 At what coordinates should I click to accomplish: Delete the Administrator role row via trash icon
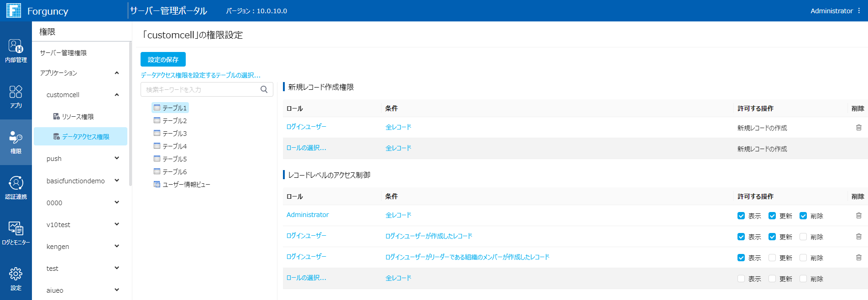(x=858, y=216)
